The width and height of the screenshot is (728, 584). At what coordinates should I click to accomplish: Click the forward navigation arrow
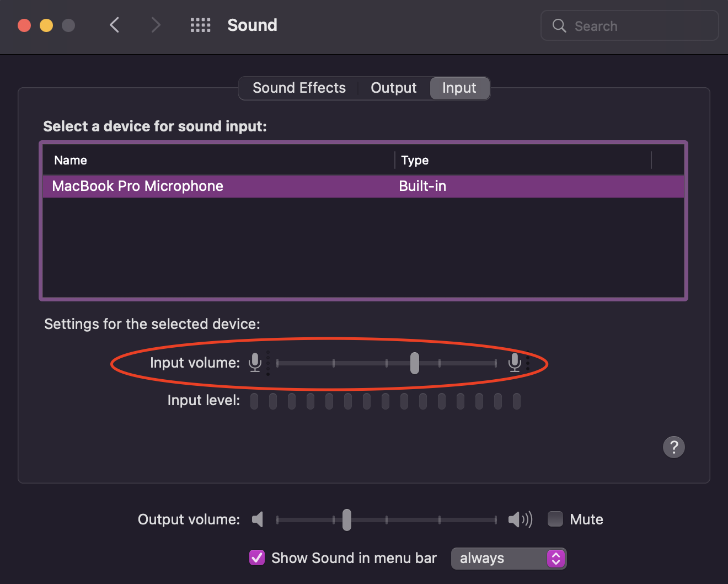coord(156,25)
